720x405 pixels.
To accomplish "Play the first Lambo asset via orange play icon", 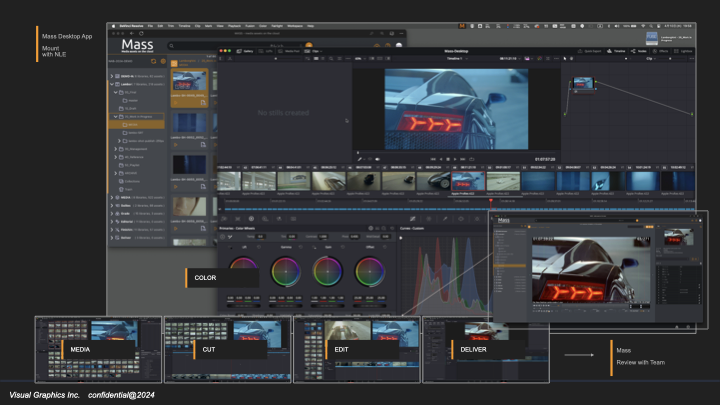I will click(x=175, y=102).
